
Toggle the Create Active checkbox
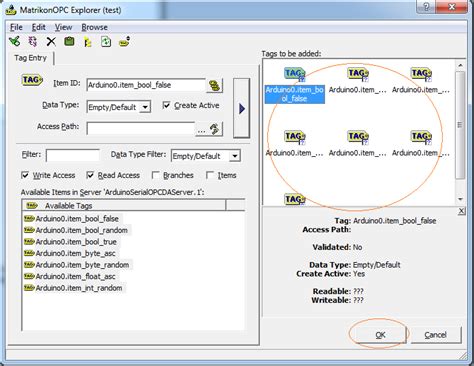coord(166,105)
